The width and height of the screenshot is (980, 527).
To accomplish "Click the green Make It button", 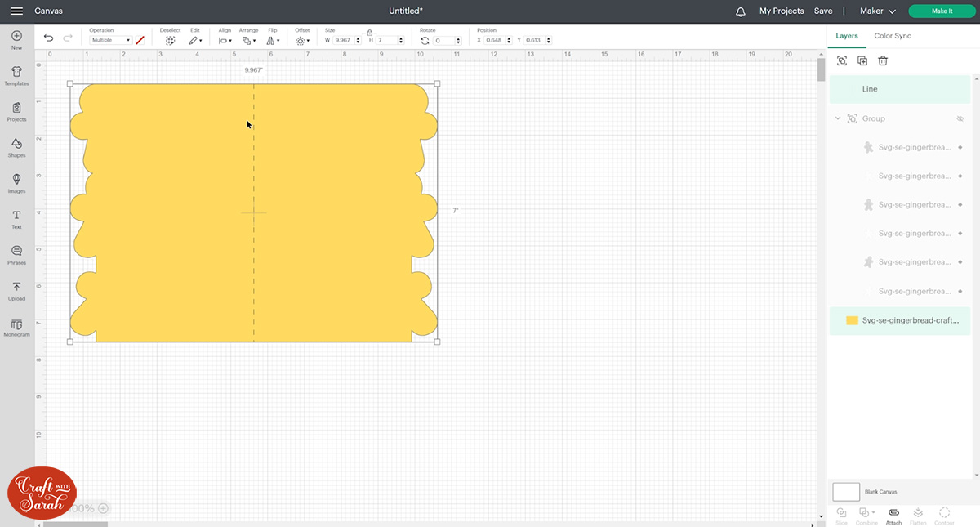I will click(942, 11).
